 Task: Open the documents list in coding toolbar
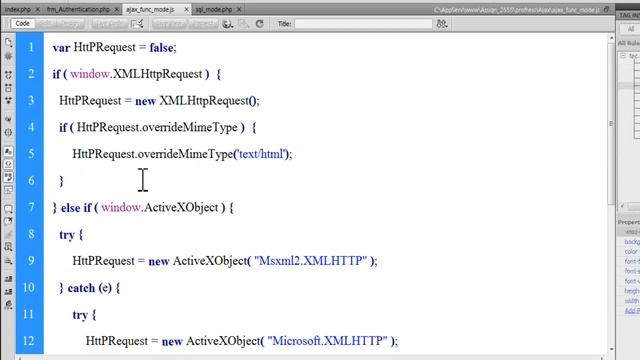pyautogui.click(x=8, y=42)
